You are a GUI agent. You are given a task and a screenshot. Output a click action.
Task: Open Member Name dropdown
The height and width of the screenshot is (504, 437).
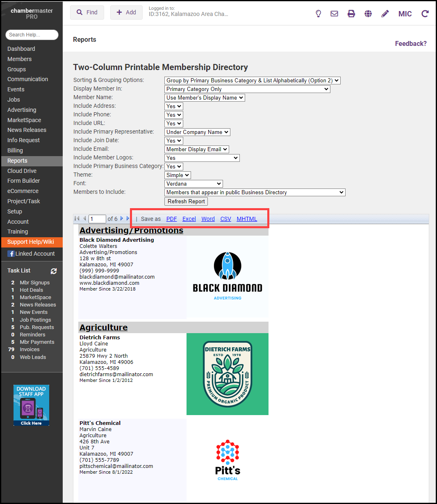205,98
